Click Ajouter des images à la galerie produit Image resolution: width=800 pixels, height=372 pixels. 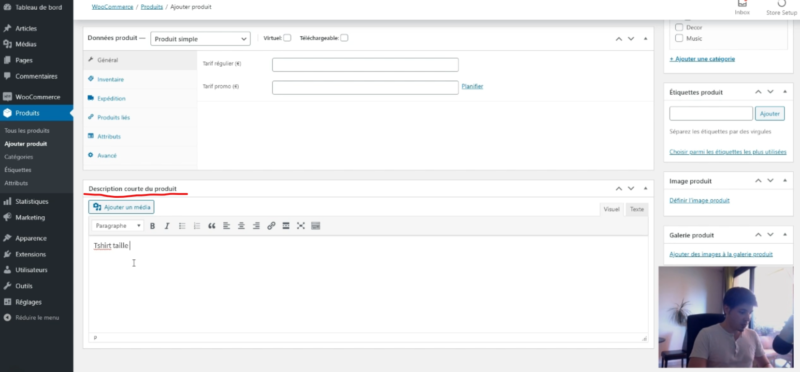721,254
